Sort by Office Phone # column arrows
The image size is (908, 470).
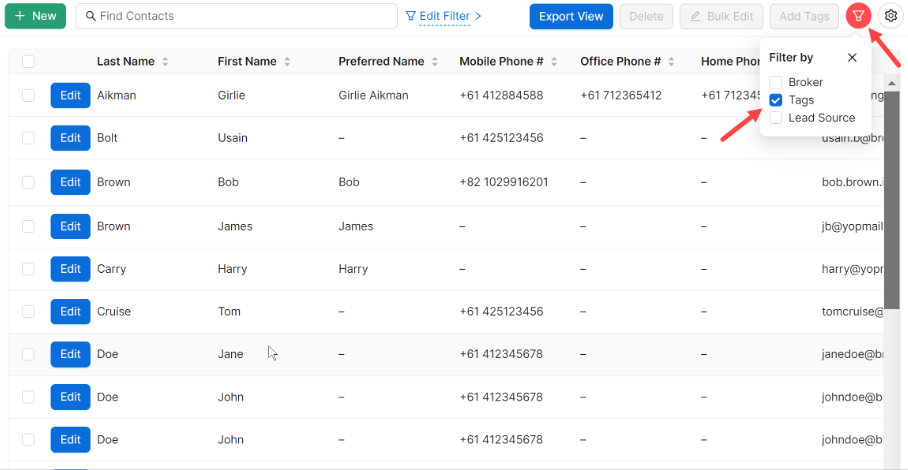pos(671,62)
